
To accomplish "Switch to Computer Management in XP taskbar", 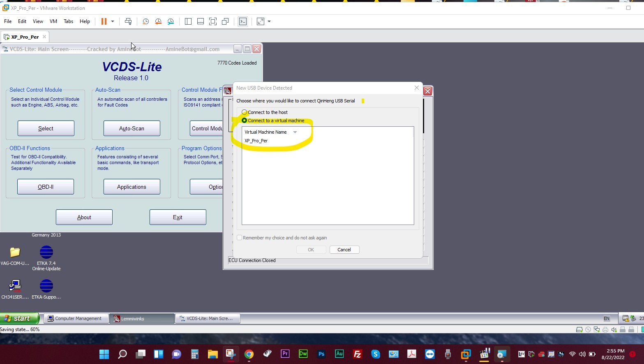I will click(76, 318).
